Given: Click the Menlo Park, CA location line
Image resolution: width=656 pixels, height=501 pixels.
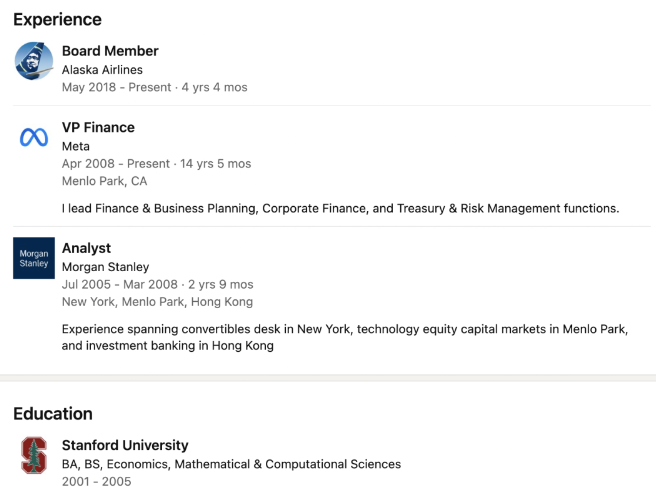Looking at the screenshot, I should 104,181.
